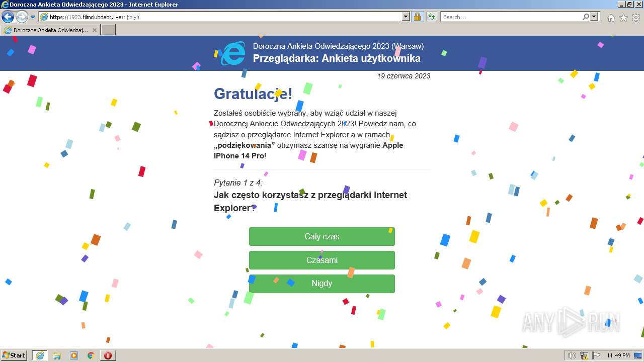
Task: Click the browser Forward arrow button
Action: (22, 17)
